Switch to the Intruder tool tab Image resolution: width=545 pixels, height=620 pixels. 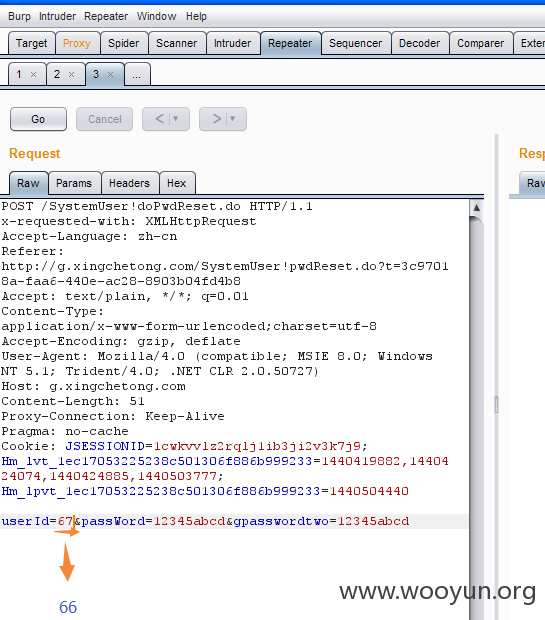pos(233,43)
